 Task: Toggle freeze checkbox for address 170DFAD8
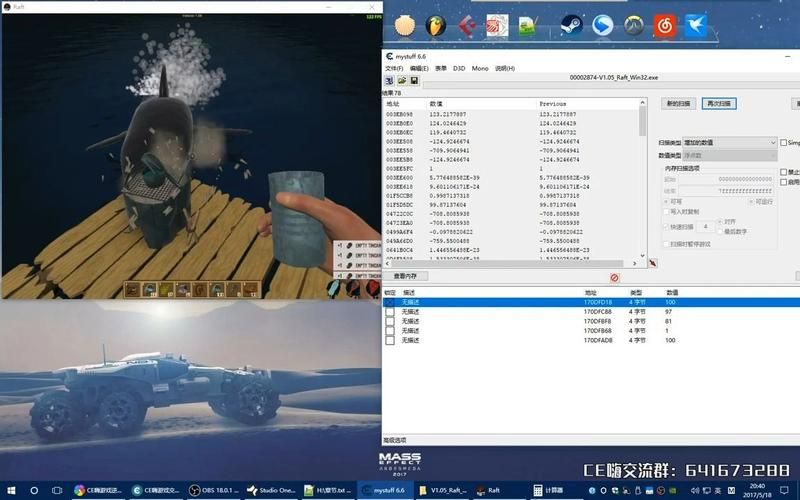390,340
